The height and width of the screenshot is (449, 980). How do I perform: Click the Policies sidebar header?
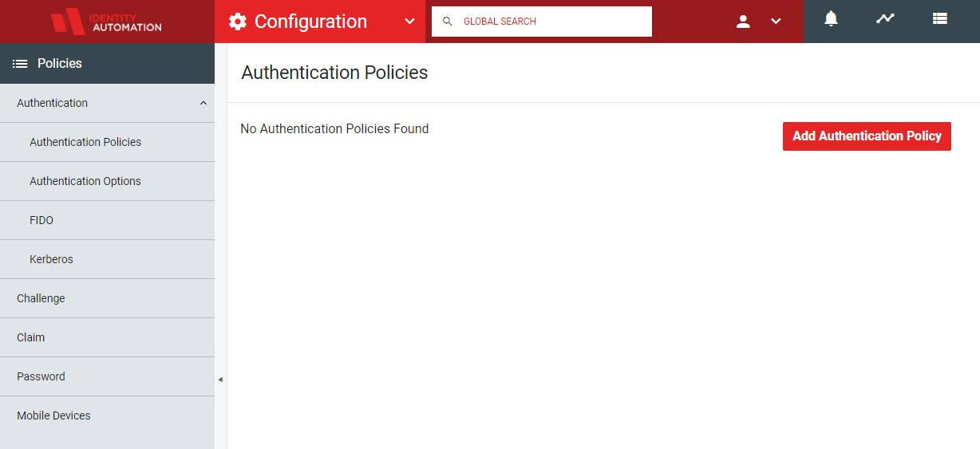coord(107,64)
